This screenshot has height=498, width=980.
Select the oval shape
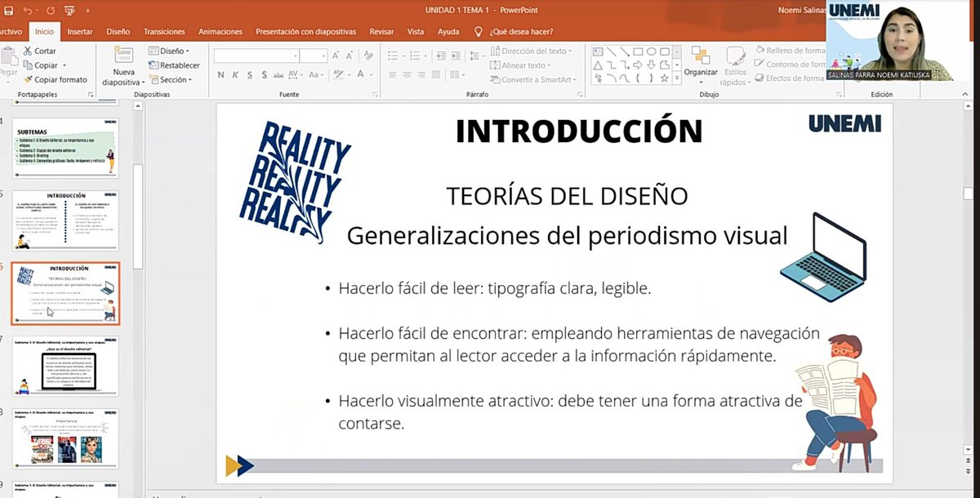pos(652,51)
